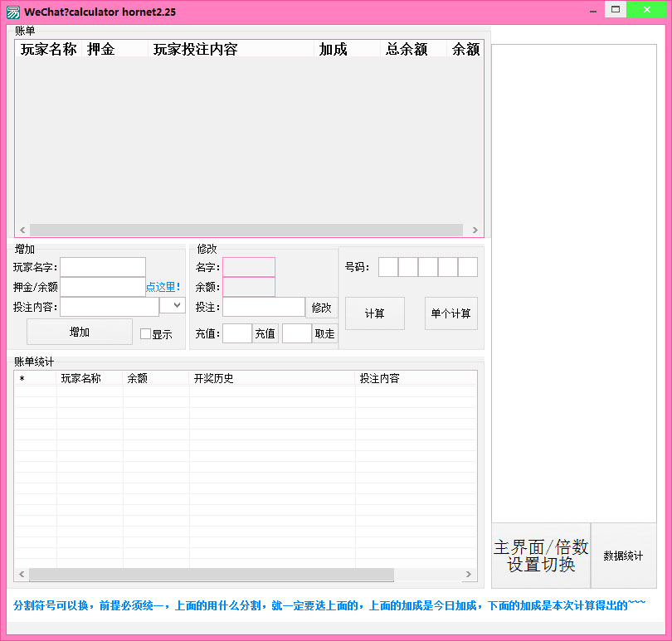The image size is (672, 641).
Task: Click 投注内容 header in 账单统计
Action: pyautogui.click(x=416, y=378)
